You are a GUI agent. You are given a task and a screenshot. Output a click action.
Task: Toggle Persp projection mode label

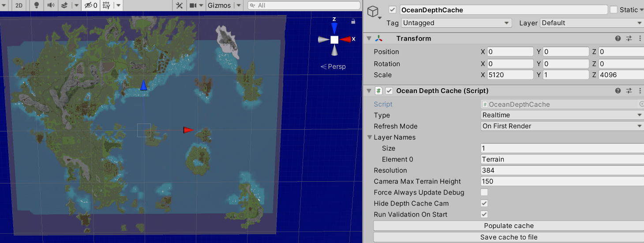(333, 67)
